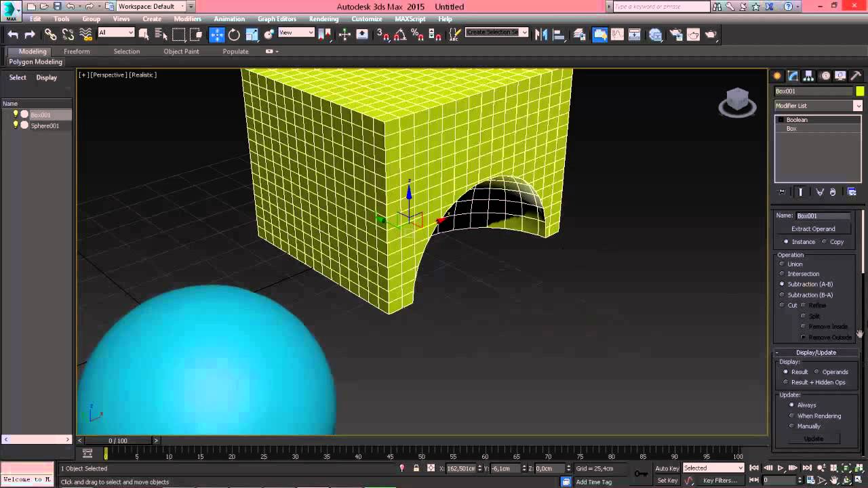Open the Utilities hammer panel tab
This screenshot has width=868, height=488.
point(856,76)
